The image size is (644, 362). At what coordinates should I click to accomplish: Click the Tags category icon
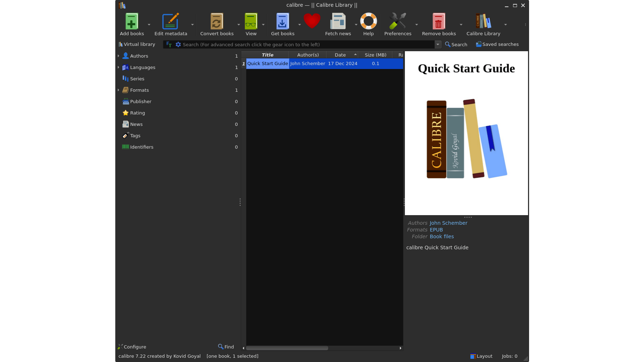point(126,135)
